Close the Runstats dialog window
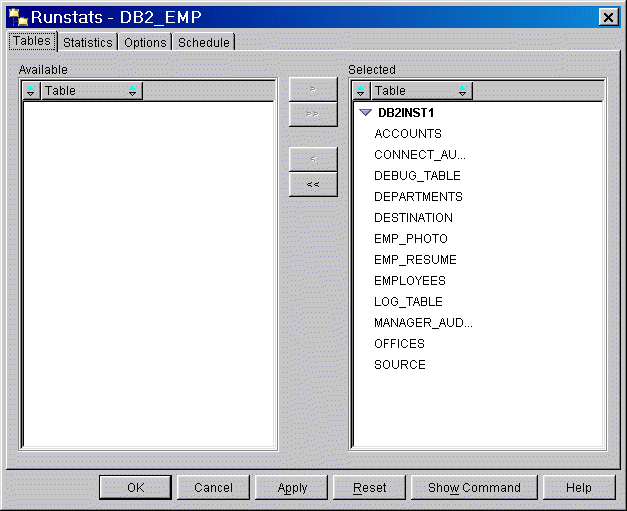Image resolution: width=627 pixels, height=511 pixels. pos(606,17)
